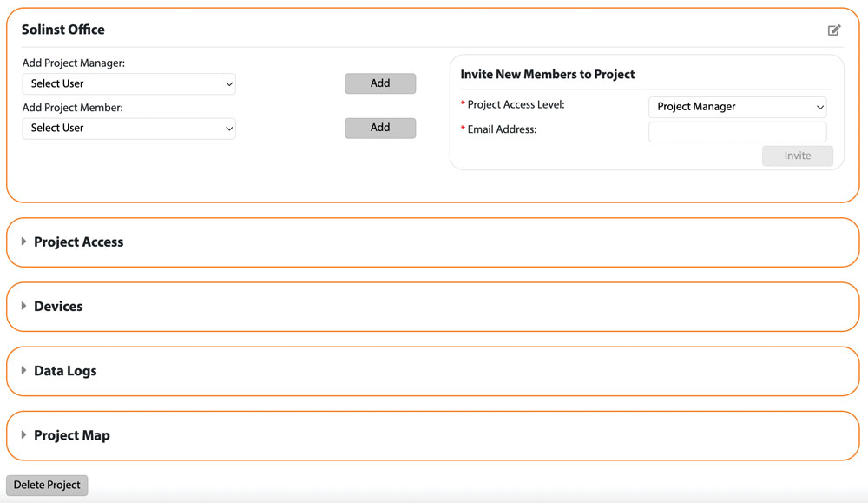Viewport: 868px width, 503px height.
Task: Expand Project Map with its triangle icon
Action: tap(24, 434)
